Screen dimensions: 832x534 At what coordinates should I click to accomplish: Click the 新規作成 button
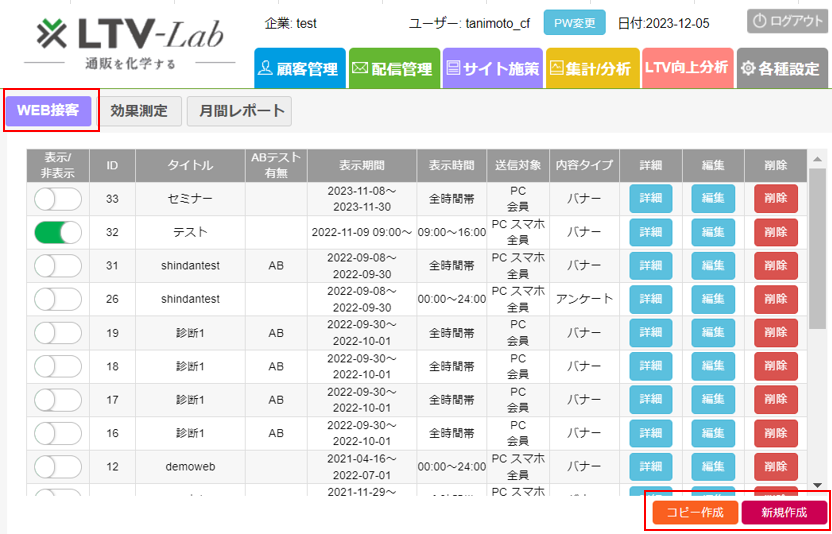pyautogui.click(x=784, y=512)
